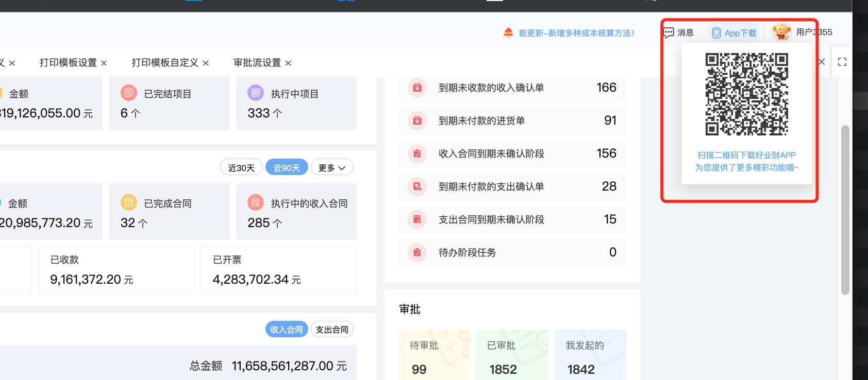Screen dimensions: 868x380
Task: Open the 我发起的 approval card
Action: point(590,355)
